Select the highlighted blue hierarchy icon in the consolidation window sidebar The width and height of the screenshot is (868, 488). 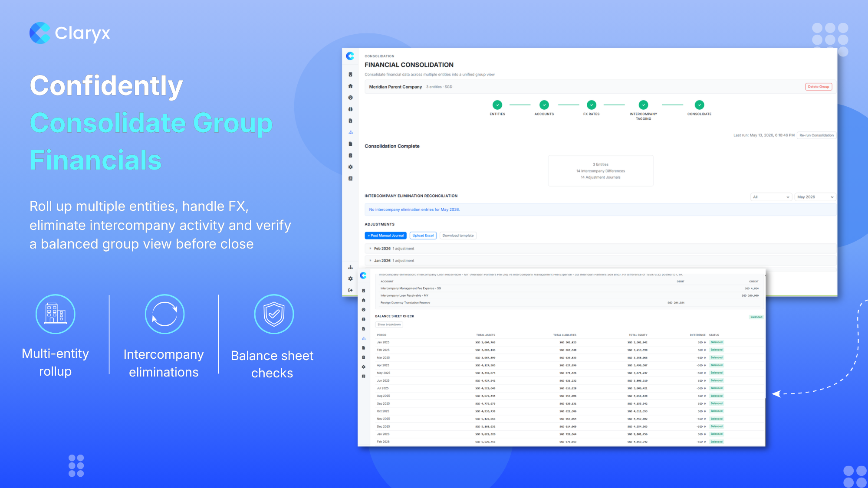[x=350, y=132]
